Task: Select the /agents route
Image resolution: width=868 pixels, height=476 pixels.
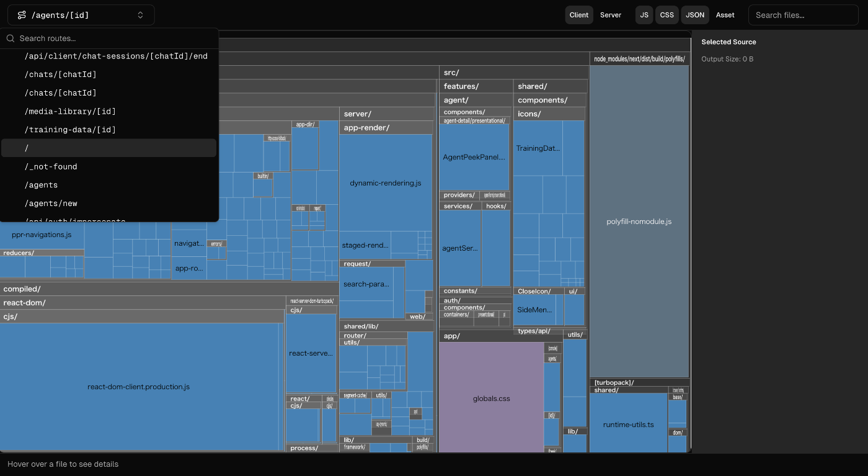Action: [x=109, y=185]
